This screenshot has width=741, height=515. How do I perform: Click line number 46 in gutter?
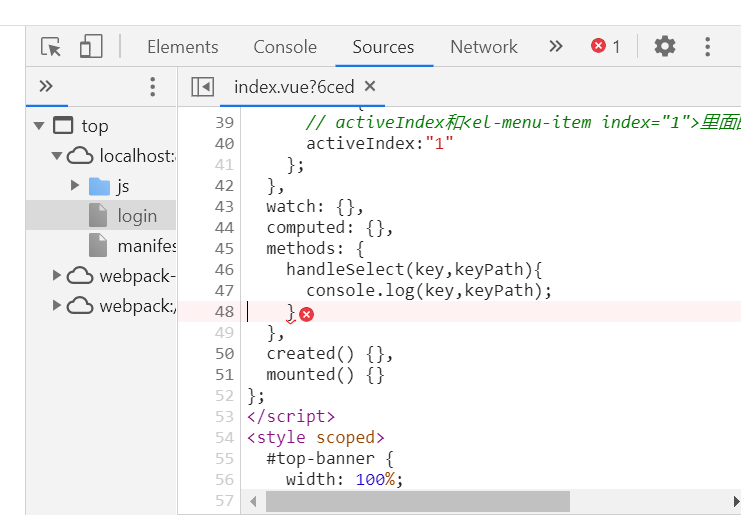click(224, 270)
